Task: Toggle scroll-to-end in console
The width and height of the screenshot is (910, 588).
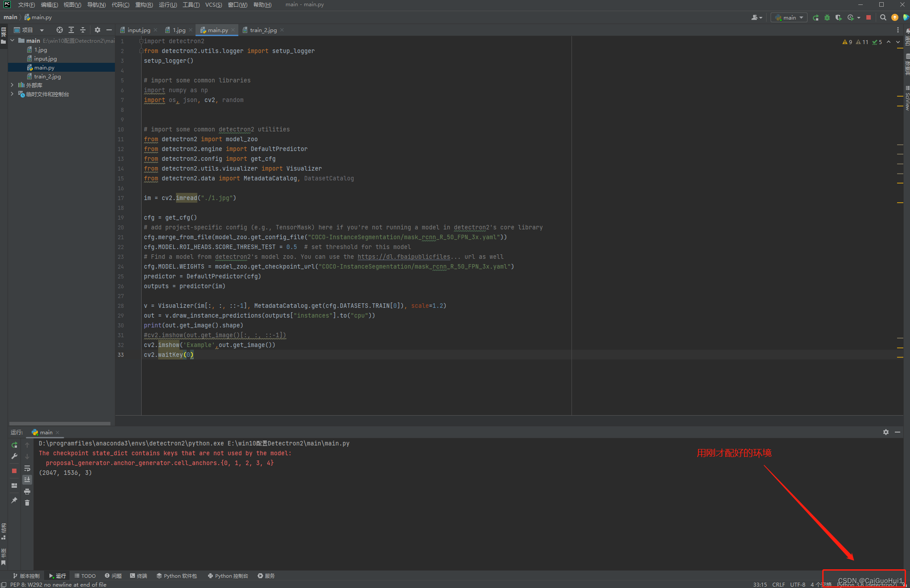Action: click(27, 480)
